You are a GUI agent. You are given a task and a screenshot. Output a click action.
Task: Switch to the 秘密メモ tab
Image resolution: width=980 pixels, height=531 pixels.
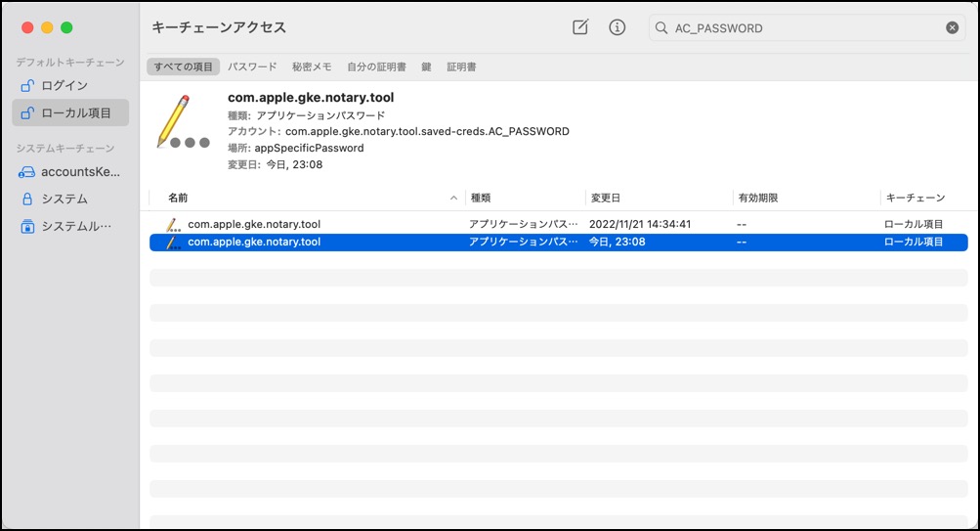tap(312, 66)
